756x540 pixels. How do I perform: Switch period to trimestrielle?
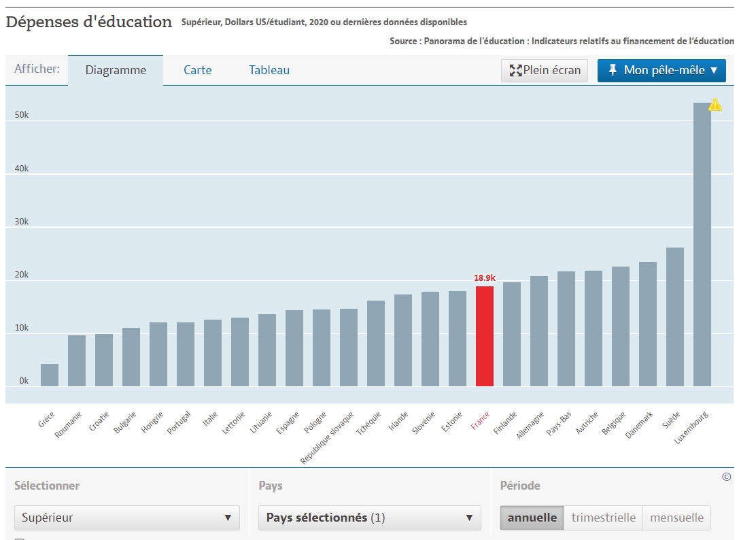click(x=603, y=518)
